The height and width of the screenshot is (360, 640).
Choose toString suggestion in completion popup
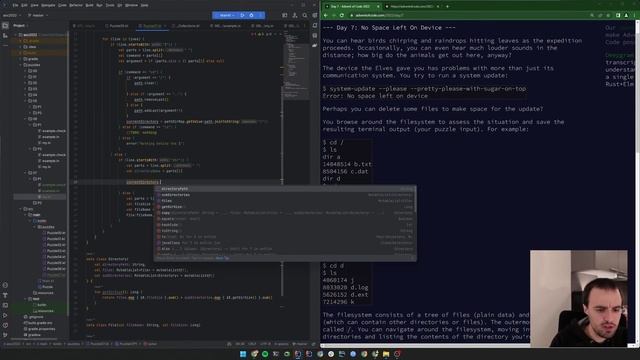click(285, 231)
